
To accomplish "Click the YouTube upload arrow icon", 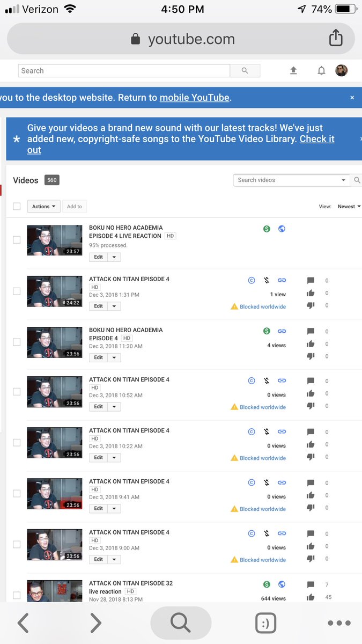I will pyautogui.click(x=293, y=70).
